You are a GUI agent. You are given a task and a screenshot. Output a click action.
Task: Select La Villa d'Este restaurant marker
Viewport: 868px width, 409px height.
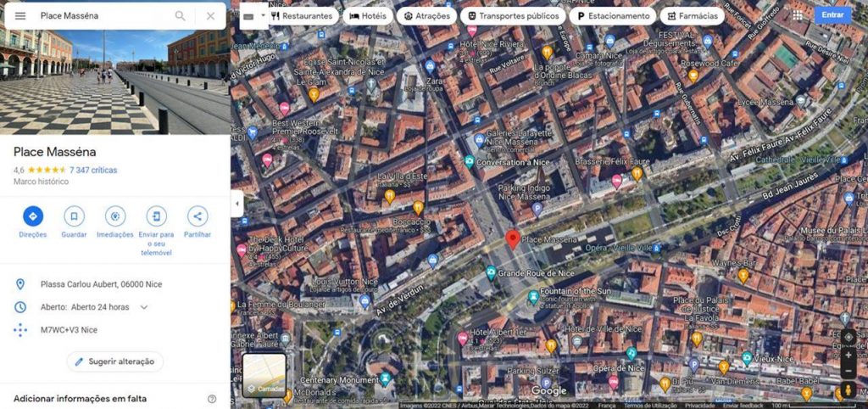click(x=390, y=196)
